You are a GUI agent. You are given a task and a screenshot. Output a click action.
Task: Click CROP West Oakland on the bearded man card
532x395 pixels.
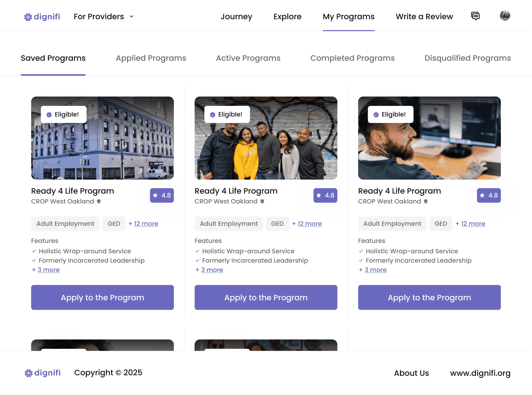pyautogui.click(x=390, y=201)
